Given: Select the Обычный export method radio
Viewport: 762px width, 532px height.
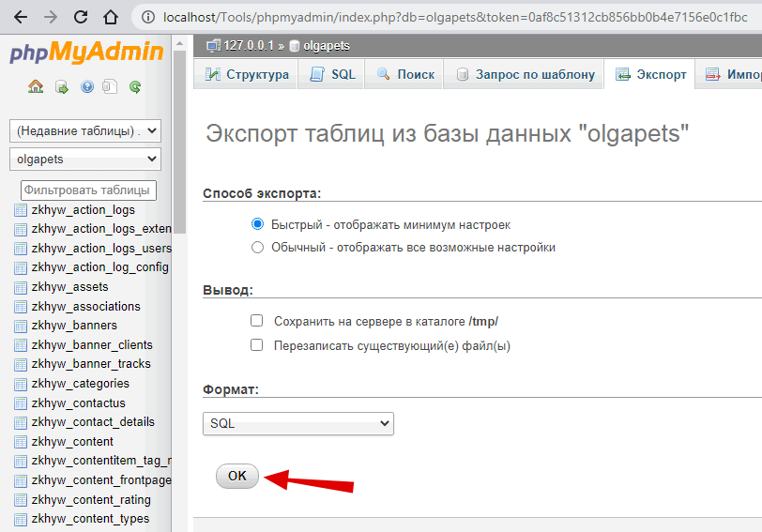Looking at the screenshot, I should (x=257, y=248).
